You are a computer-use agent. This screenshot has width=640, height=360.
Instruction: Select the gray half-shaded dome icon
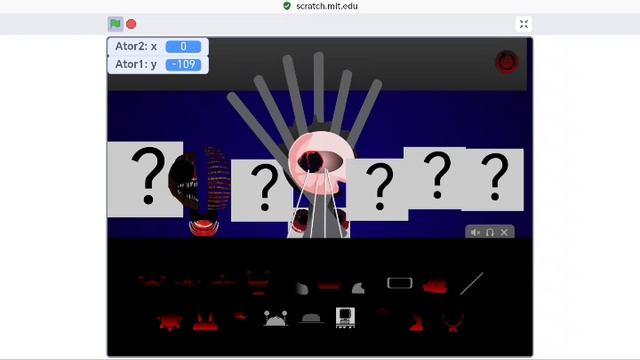pos(302,288)
